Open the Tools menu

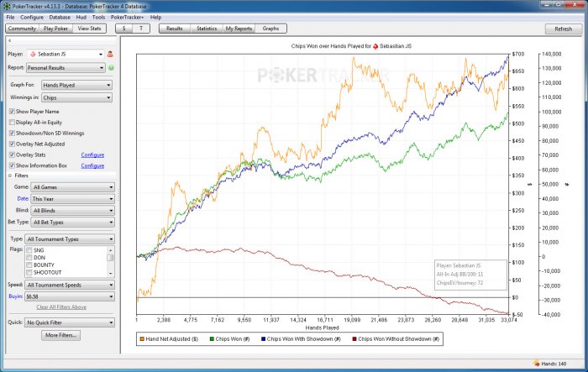point(98,18)
